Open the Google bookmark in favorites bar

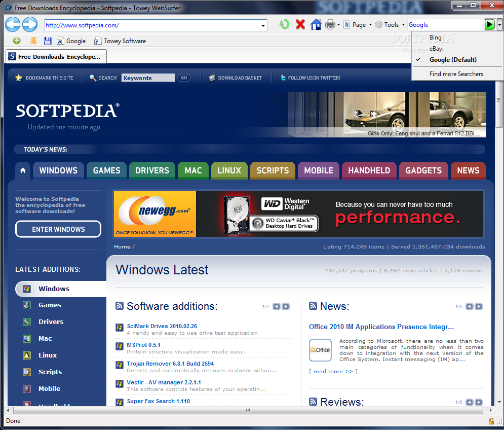pyautogui.click(x=71, y=41)
